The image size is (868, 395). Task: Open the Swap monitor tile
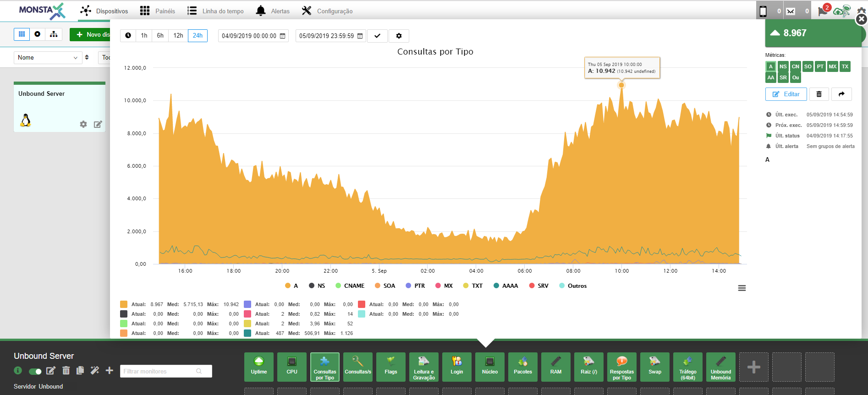655,367
